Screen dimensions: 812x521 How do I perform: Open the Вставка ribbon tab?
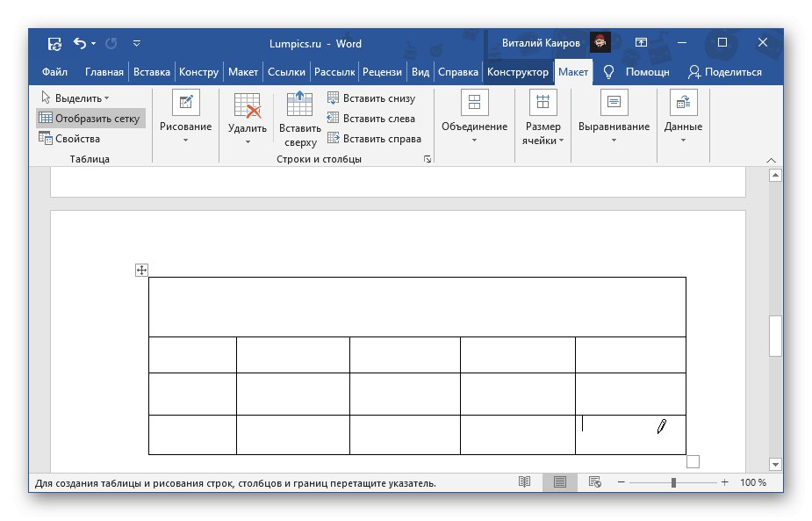point(152,71)
